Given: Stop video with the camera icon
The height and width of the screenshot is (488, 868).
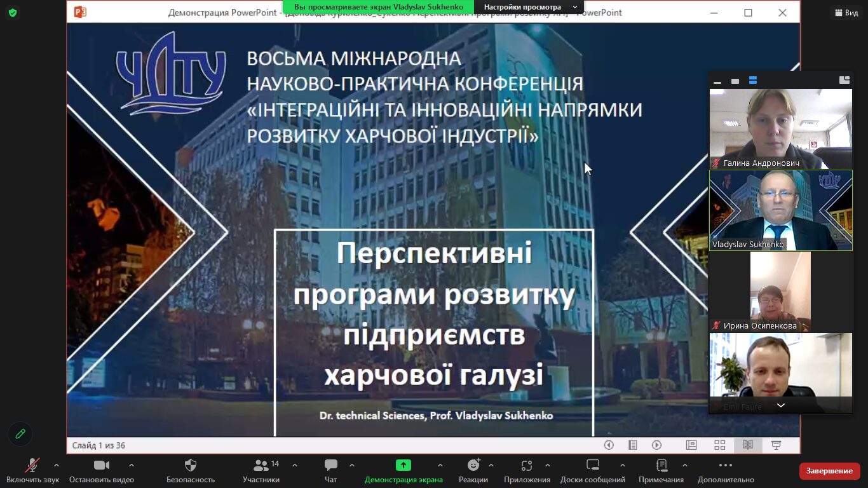Looking at the screenshot, I should coord(102,465).
